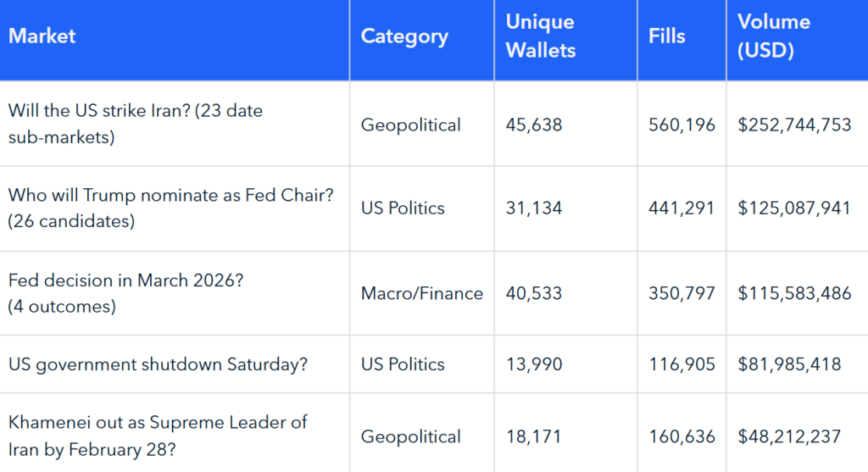Click the 441,291 fills value

point(682,208)
